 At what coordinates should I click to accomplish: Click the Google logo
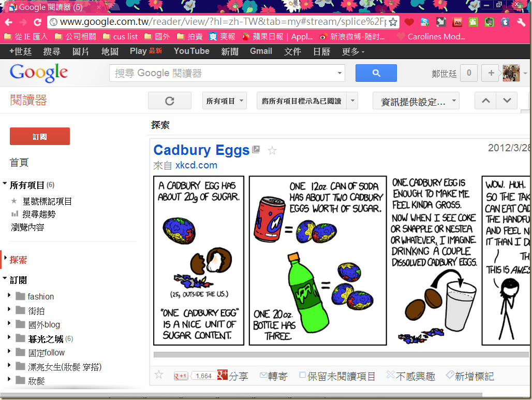tap(39, 73)
